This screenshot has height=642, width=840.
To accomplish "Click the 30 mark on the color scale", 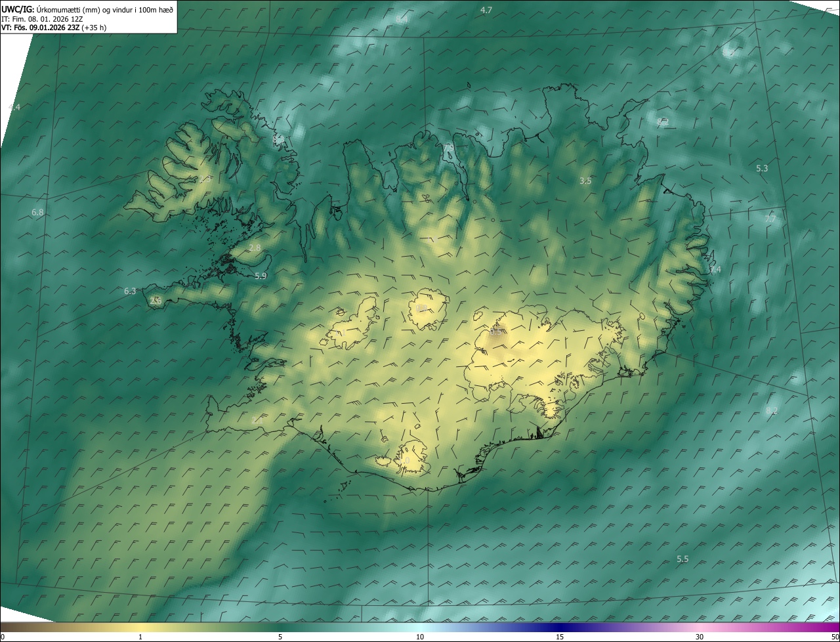I will (x=700, y=637).
